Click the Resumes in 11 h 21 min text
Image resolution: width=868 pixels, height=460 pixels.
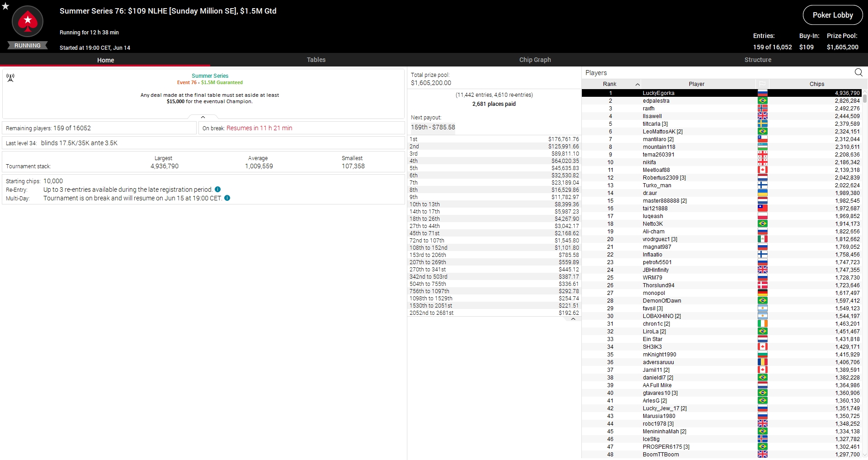(259, 128)
